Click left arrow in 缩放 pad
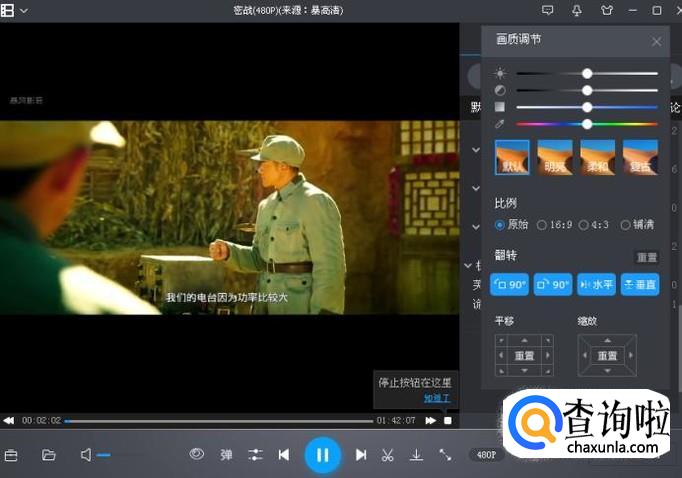This screenshot has width=682, height=478. click(x=585, y=355)
